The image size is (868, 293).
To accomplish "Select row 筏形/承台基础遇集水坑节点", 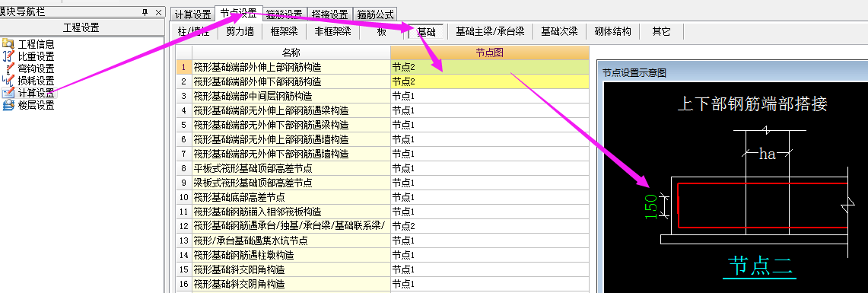I will [x=291, y=240].
